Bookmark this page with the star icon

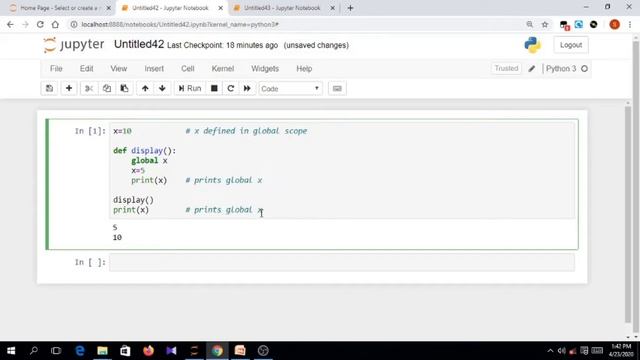[545, 24]
